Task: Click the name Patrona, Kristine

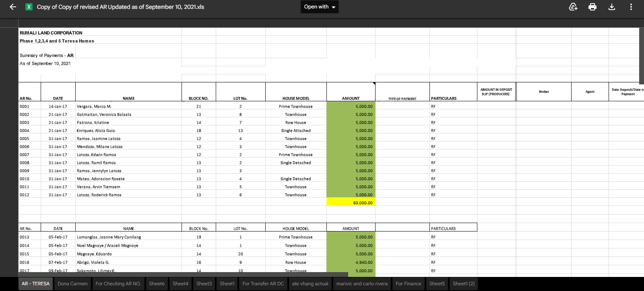Action: tap(93, 123)
